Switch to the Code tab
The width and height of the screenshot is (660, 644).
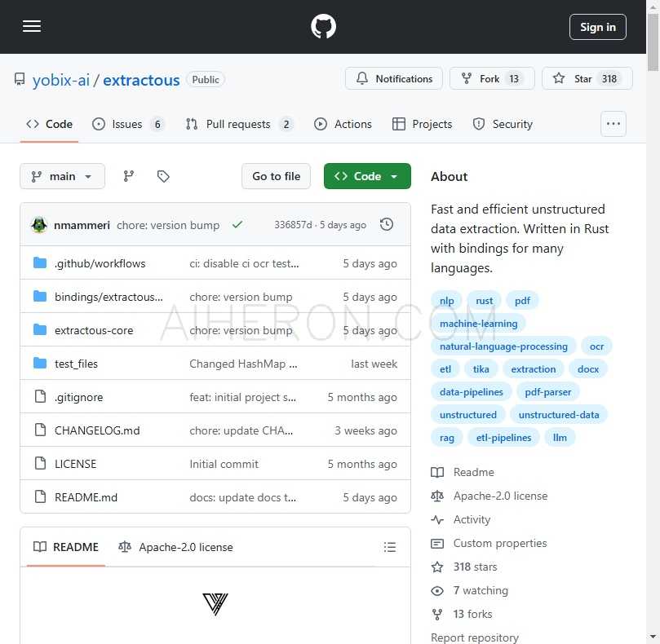point(49,124)
